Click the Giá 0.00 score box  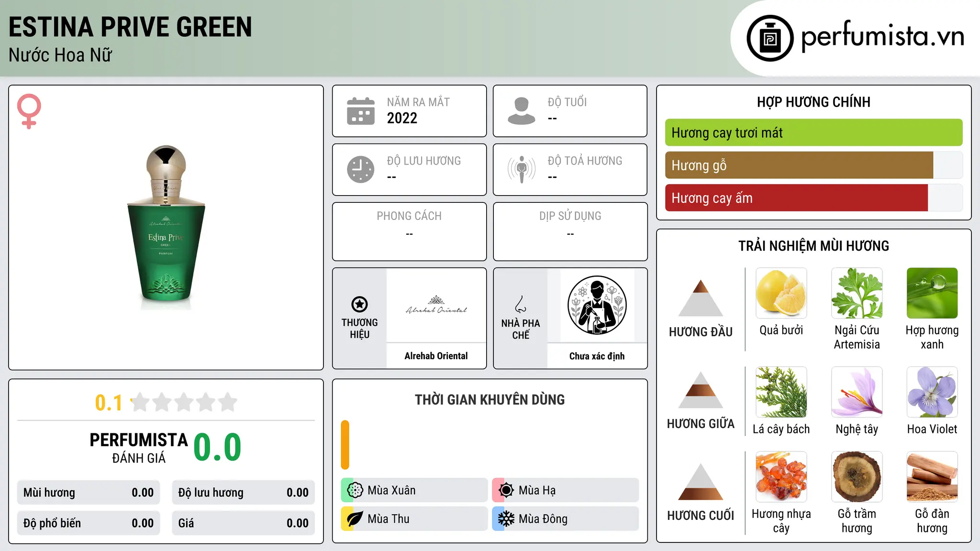click(244, 523)
